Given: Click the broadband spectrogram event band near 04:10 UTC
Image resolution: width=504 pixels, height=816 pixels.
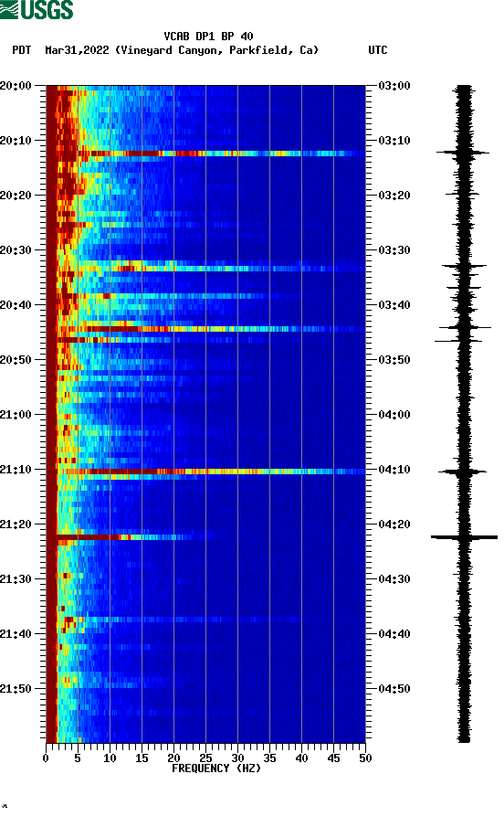Looking at the screenshot, I should 206,472.
